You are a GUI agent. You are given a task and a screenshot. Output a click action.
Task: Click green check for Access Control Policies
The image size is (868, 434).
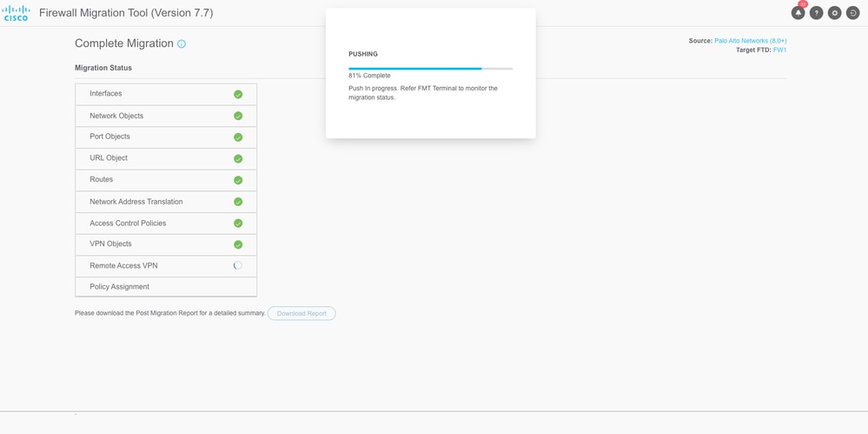click(238, 223)
